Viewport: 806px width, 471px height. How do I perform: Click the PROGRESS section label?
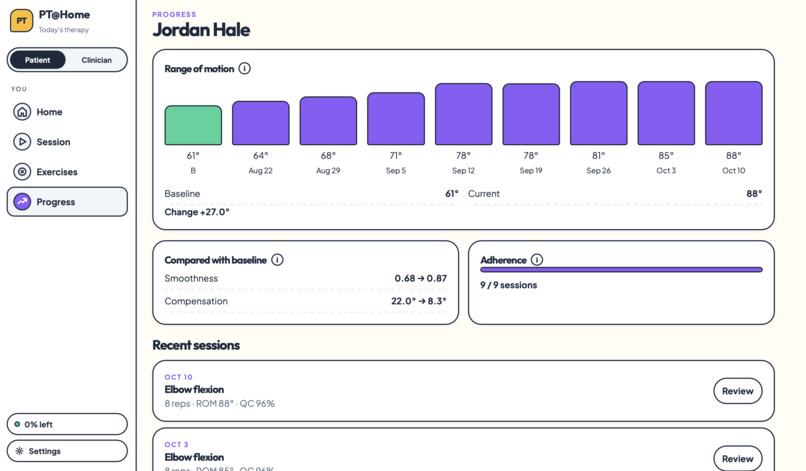174,14
